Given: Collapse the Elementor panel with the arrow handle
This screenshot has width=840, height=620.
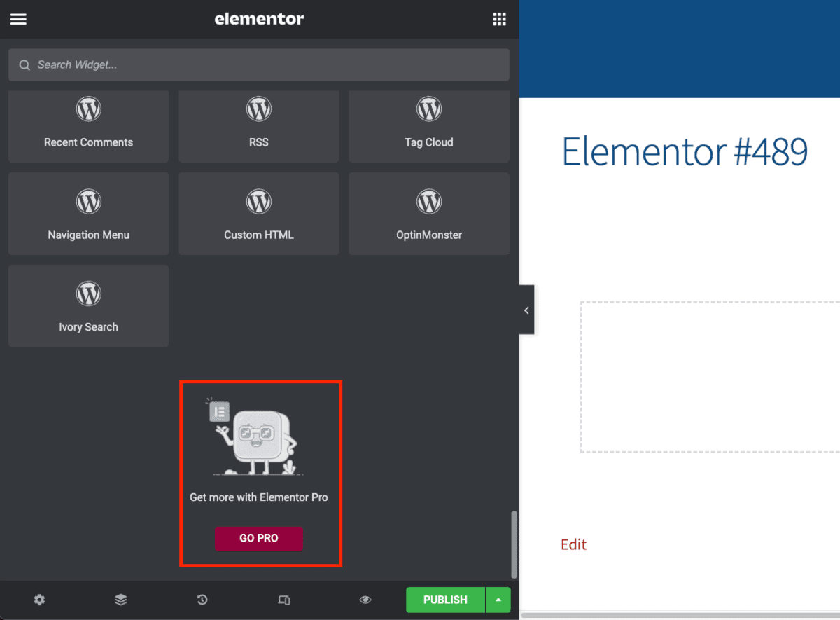Looking at the screenshot, I should pos(526,310).
